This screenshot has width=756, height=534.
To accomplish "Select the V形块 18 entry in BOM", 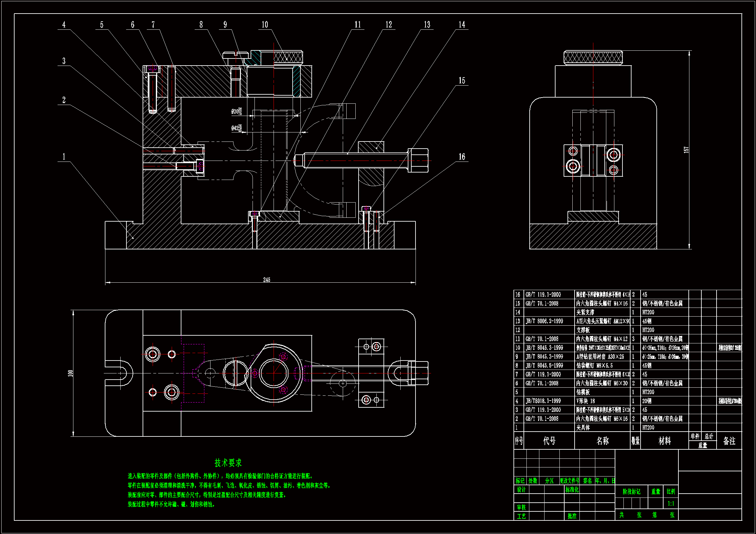I will pos(586,401).
